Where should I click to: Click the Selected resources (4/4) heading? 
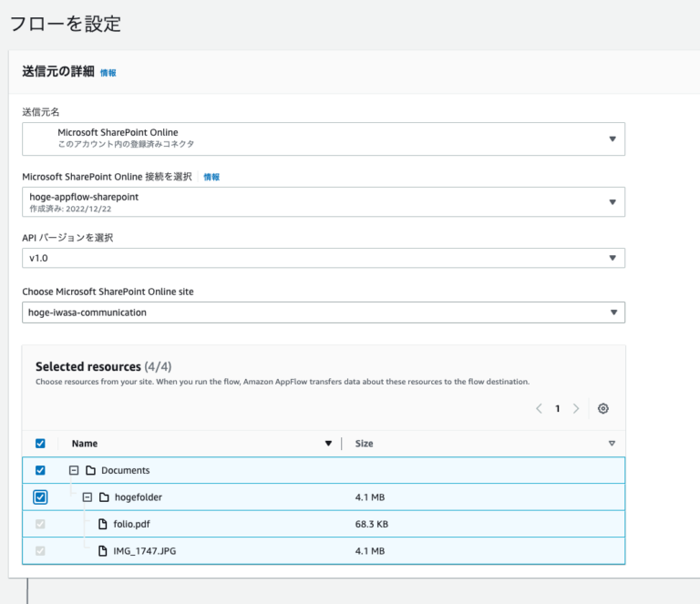104,367
